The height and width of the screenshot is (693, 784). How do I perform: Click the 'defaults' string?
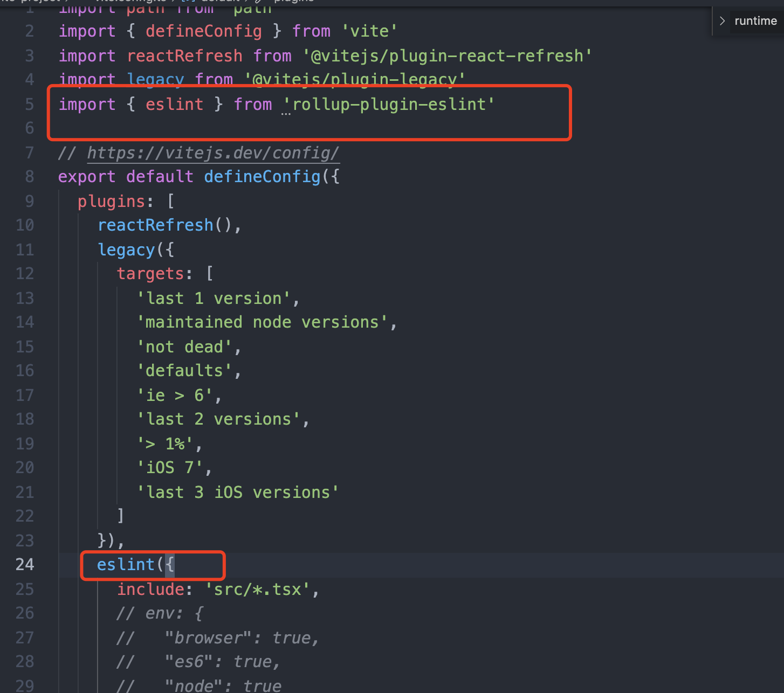(x=184, y=370)
